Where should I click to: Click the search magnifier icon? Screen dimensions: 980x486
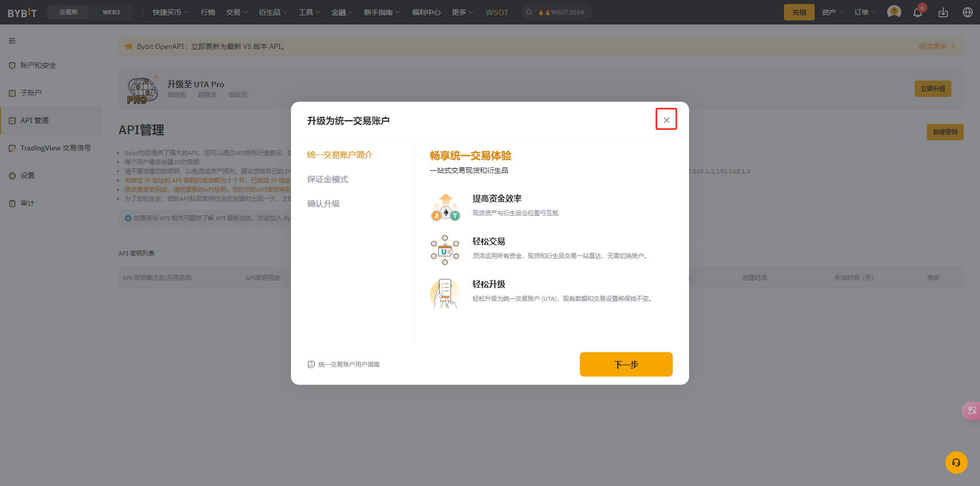(529, 12)
